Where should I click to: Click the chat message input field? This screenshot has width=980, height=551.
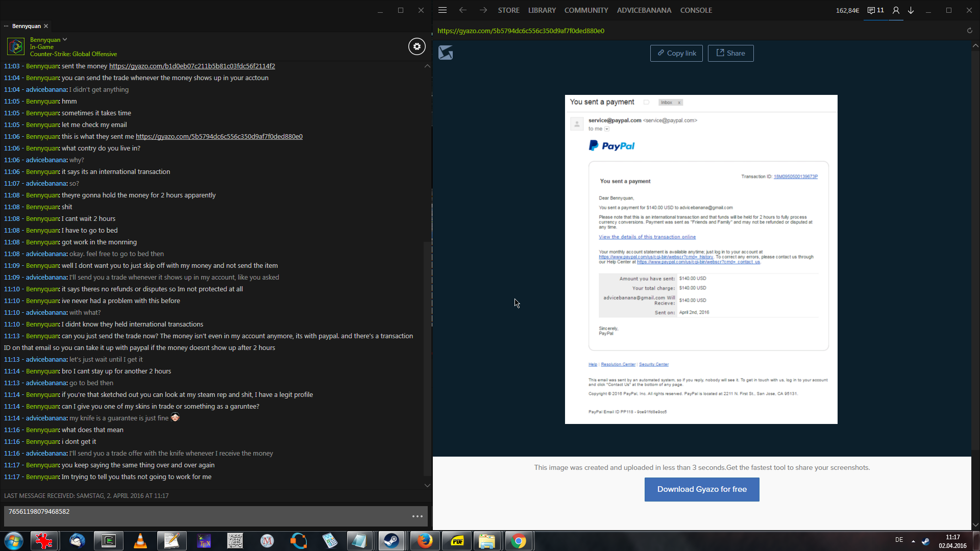tap(204, 515)
